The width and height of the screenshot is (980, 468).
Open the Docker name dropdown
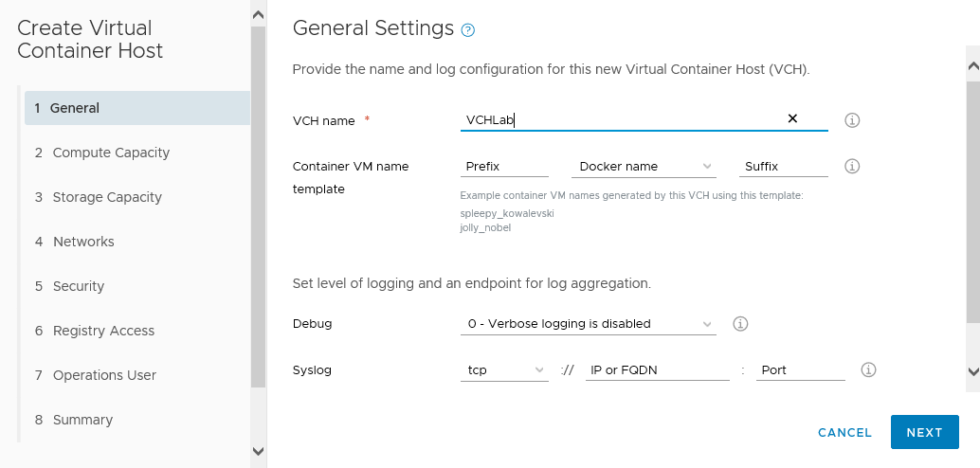645,166
